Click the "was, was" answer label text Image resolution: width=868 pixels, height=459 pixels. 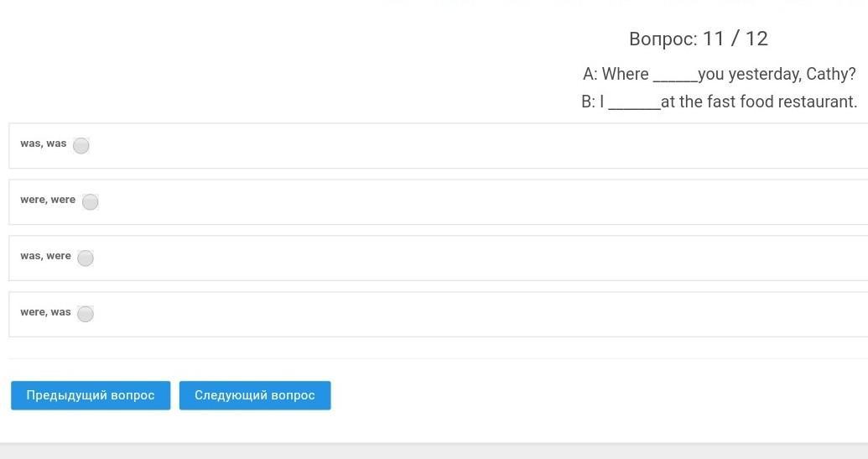point(44,143)
